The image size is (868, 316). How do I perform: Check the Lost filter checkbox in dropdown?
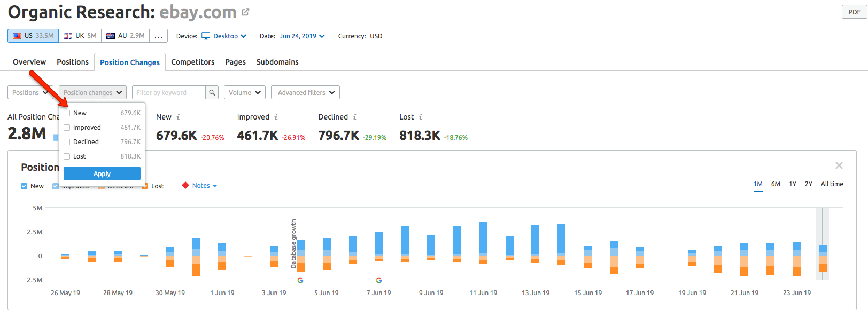[67, 156]
